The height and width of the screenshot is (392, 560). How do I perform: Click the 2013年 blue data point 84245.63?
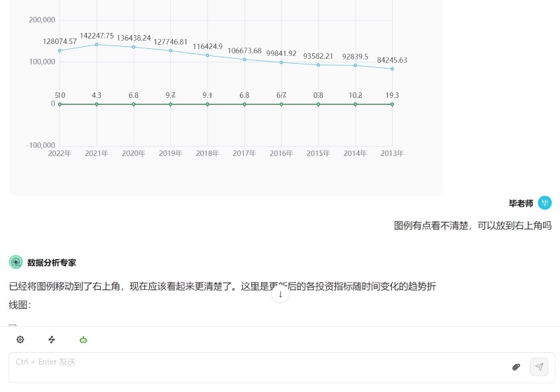coord(392,69)
